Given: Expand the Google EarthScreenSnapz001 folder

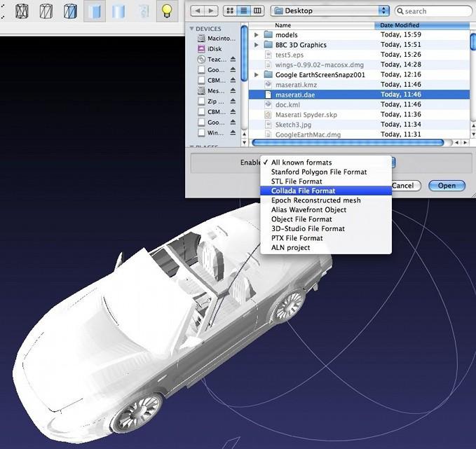Looking at the screenshot, I should pos(256,75).
